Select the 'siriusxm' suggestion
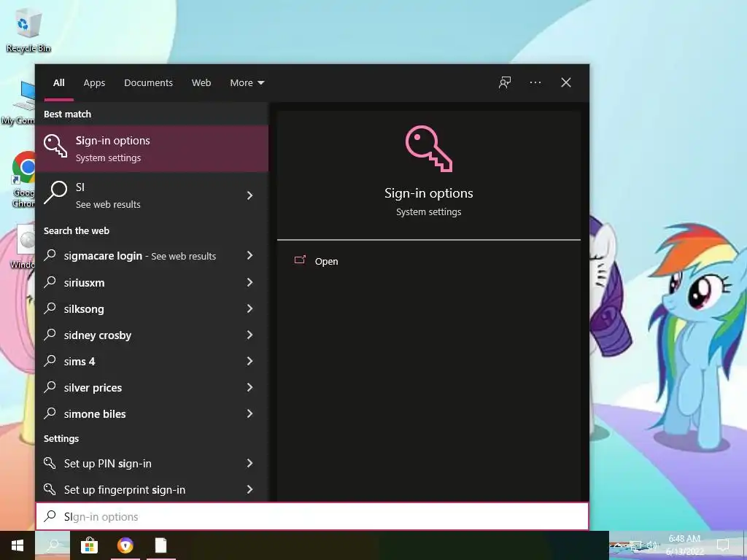747x560 pixels. tap(152, 282)
